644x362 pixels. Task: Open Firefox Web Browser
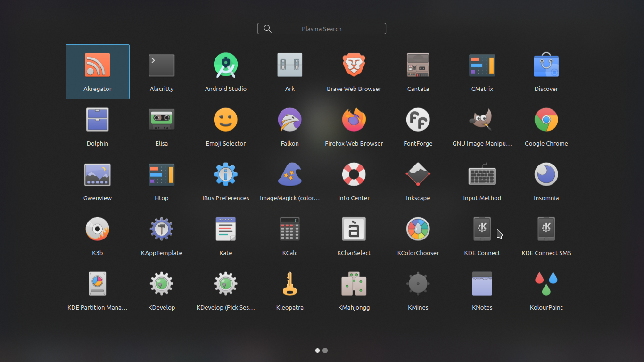[354, 126]
